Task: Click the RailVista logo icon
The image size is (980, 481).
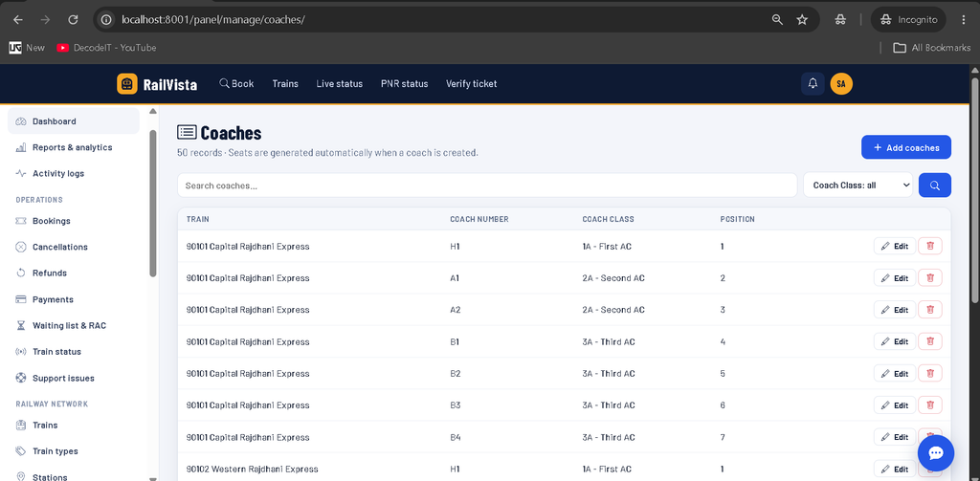Action: (127, 84)
